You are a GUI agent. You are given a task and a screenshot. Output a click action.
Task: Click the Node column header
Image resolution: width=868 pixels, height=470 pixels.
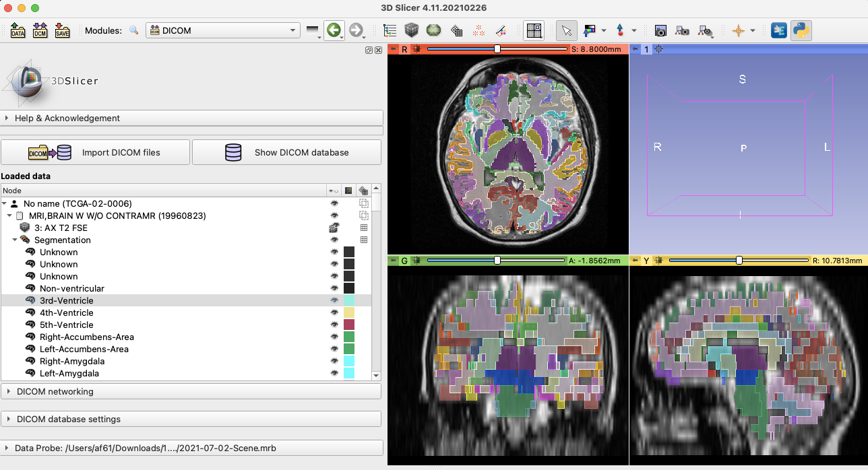point(163,191)
